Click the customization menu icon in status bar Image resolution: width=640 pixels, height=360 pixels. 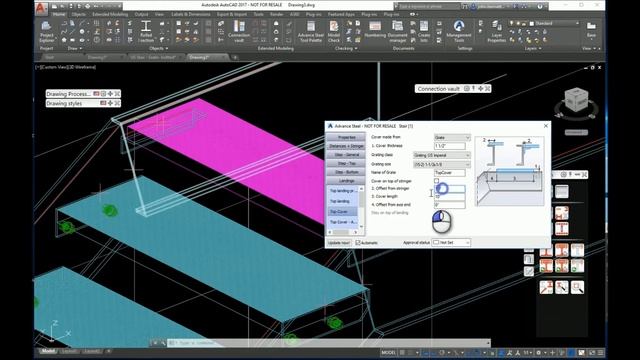(x=601, y=353)
